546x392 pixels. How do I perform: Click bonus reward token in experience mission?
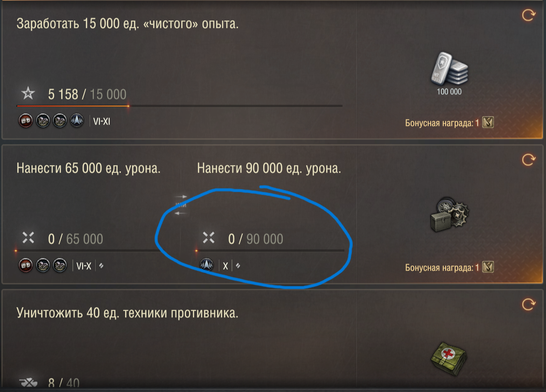point(488,122)
